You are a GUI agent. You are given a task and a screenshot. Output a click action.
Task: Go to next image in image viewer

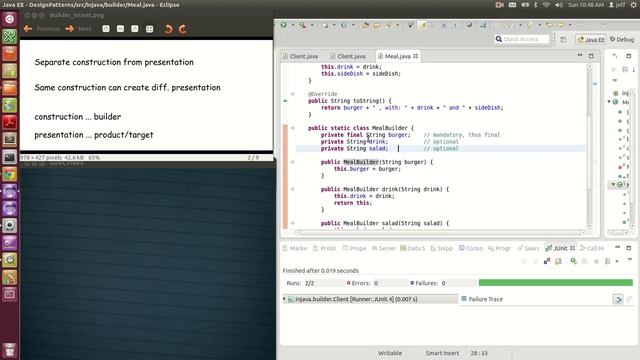[x=78, y=29]
